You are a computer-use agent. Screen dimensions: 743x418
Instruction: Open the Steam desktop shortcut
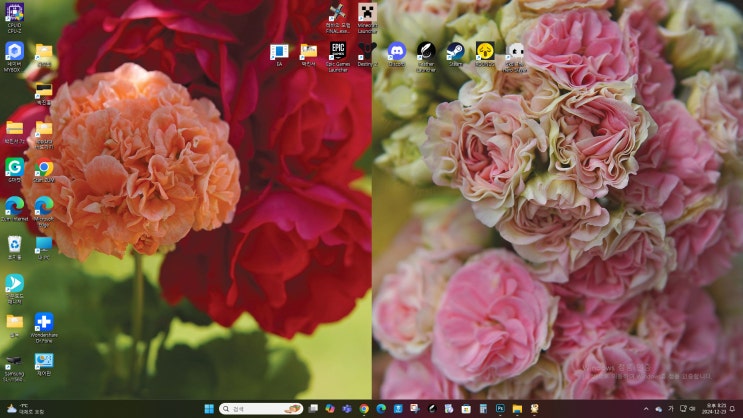[x=455, y=54]
